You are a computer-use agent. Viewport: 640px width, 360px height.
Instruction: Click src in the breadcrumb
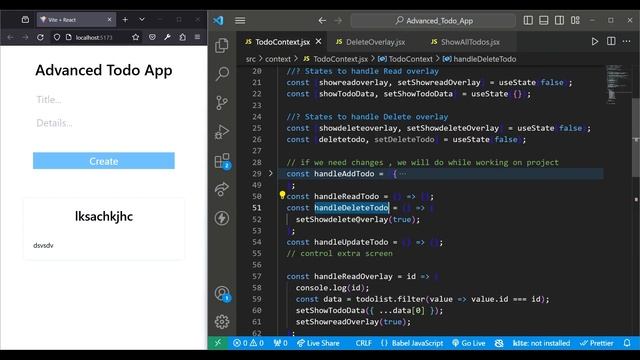(x=251, y=59)
